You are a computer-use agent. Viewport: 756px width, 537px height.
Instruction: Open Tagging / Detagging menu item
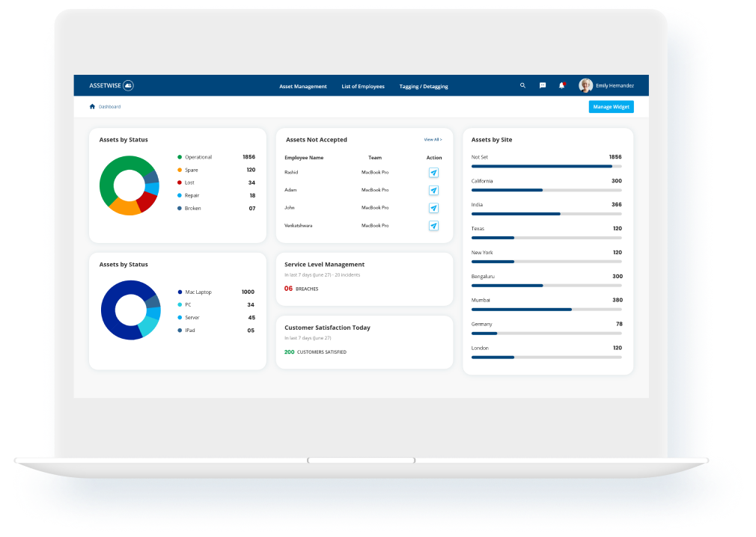pos(424,87)
